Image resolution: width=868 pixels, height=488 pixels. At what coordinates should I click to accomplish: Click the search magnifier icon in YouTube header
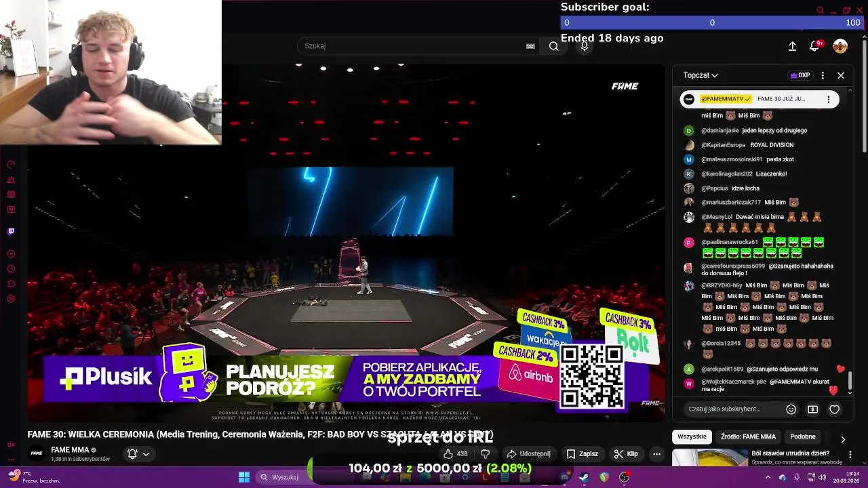coord(554,46)
